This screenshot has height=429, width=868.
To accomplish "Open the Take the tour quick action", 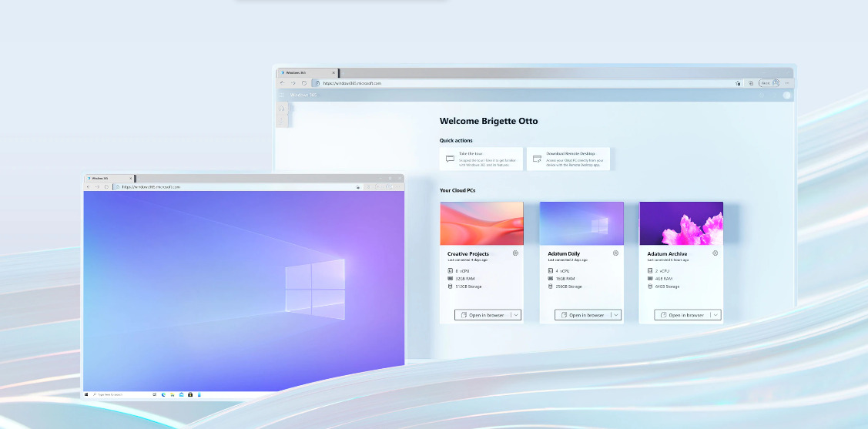I will click(481, 159).
